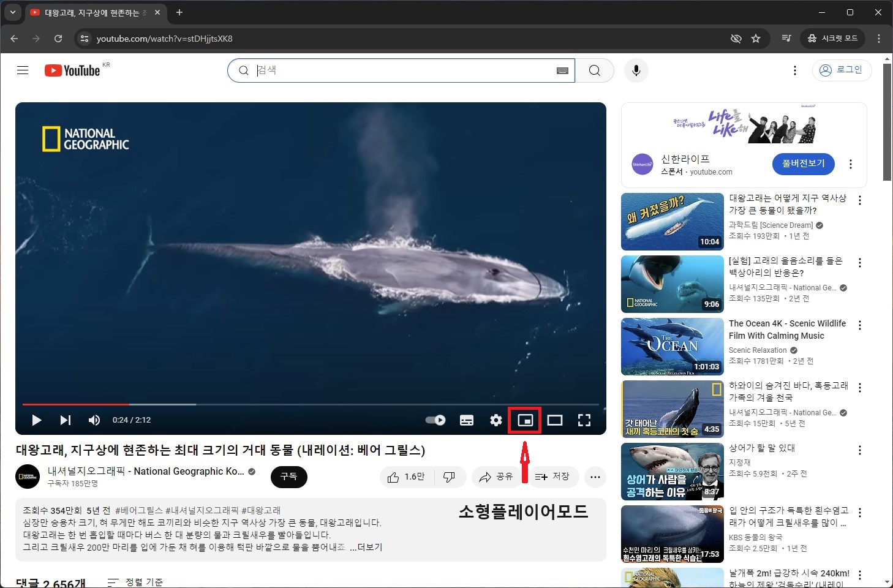Open options for 상어가 할 말 있대 video
The width and height of the screenshot is (893, 588).
(860, 450)
